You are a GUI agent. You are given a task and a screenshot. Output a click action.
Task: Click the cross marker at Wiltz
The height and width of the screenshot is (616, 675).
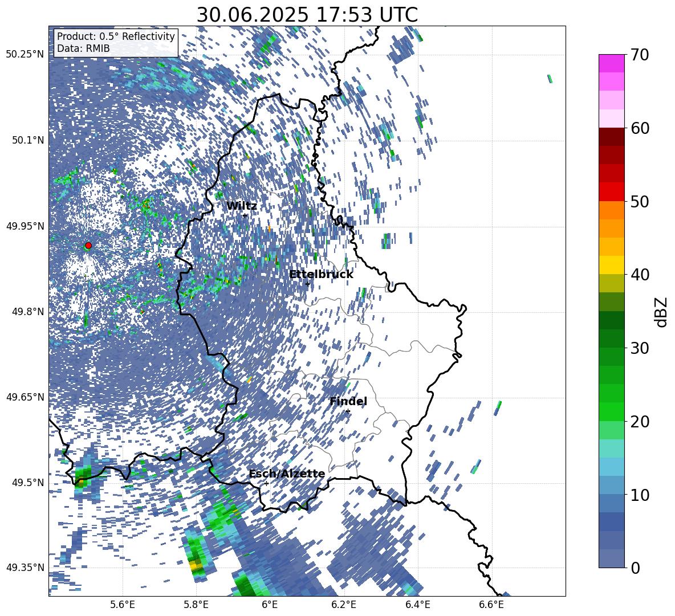pyautogui.click(x=245, y=215)
